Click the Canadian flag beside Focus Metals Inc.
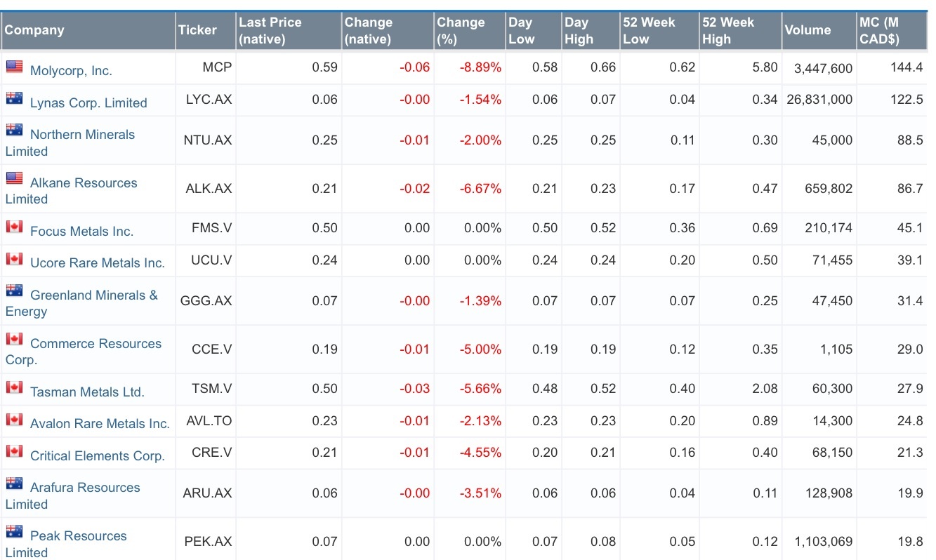 point(14,227)
